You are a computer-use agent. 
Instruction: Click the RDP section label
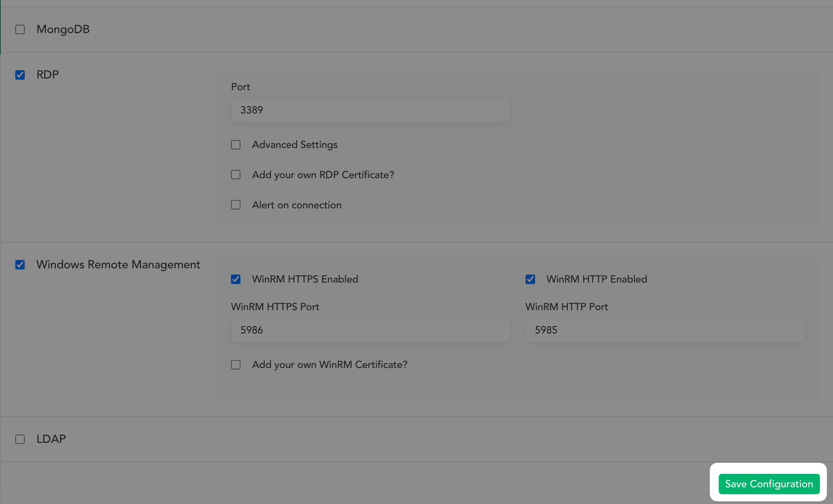[x=47, y=75]
